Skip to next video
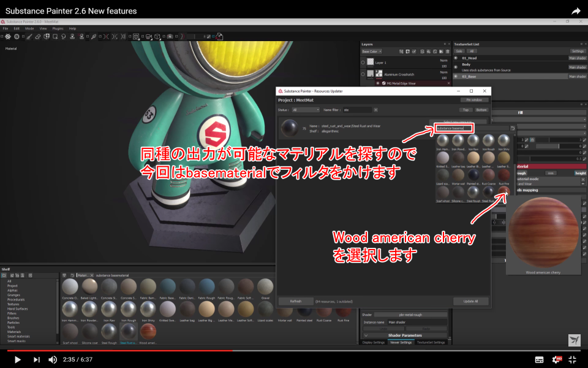 (36, 360)
